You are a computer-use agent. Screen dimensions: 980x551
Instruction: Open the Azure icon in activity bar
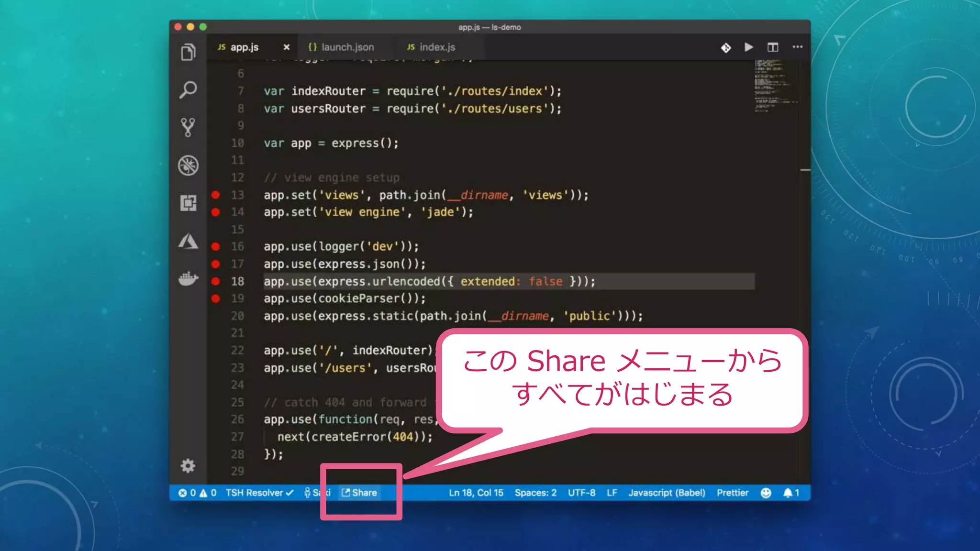pos(188,241)
